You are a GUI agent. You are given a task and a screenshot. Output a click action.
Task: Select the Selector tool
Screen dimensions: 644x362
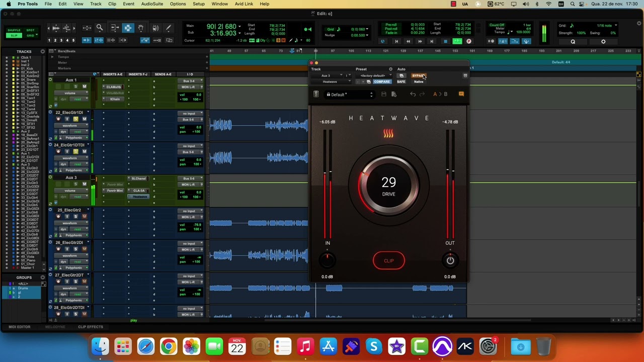click(x=128, y=28)
